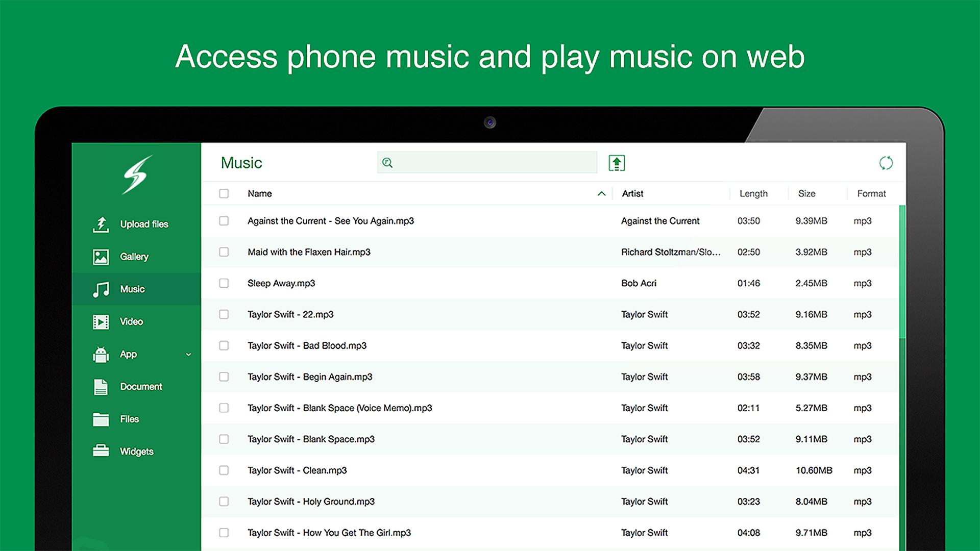
Task: Open the Files section
Action: [x=129, y=419]
